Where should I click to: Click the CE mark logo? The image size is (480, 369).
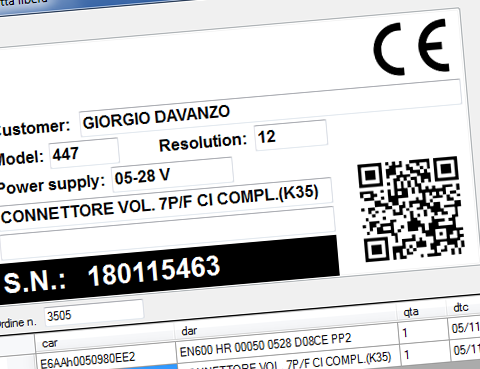[412, 47]
